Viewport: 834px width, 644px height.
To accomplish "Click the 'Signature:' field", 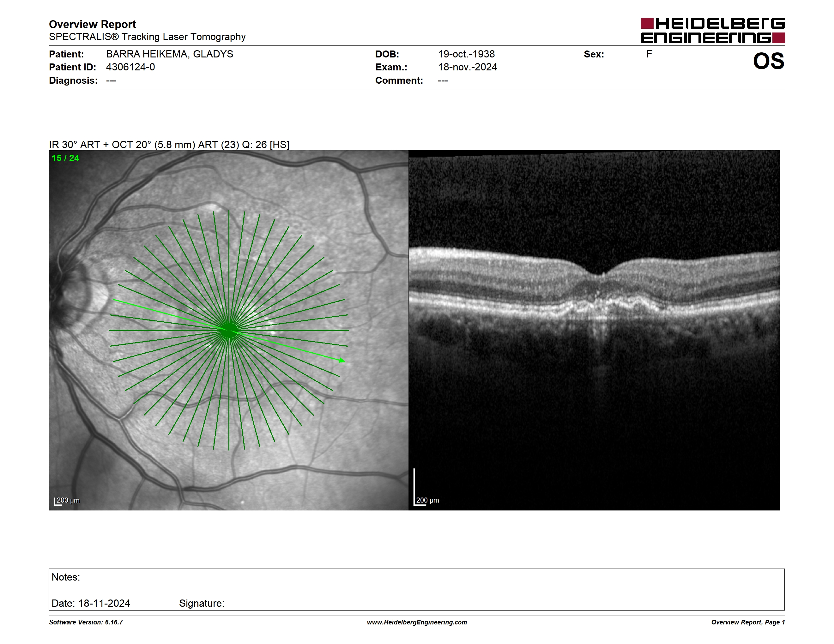I will click(202, 604).
